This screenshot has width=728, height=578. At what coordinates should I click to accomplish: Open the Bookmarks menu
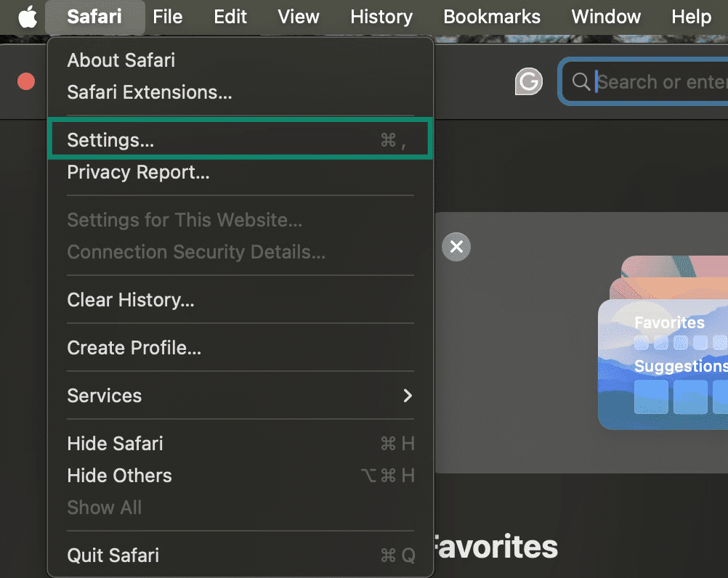coord(492,16)
